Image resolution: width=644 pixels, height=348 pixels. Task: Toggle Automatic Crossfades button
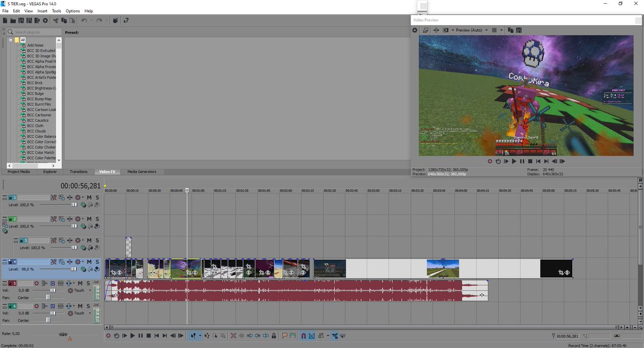(x=311, y=336)
